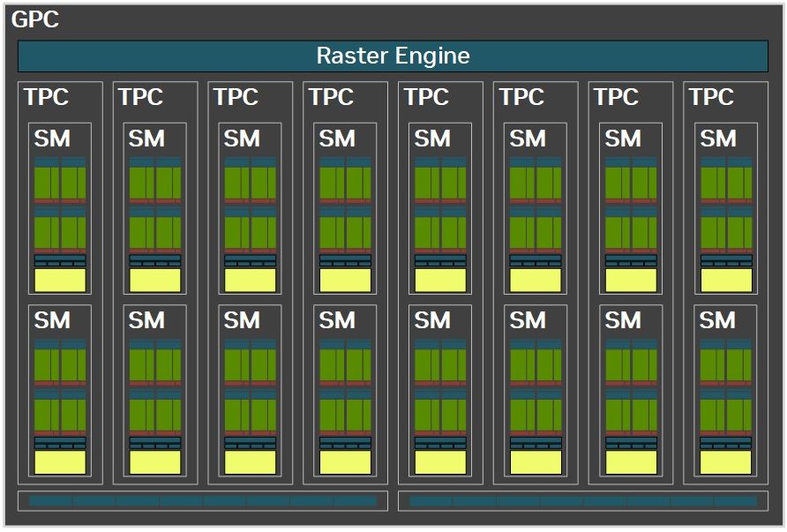Select top SM label in fourth TPC
Screen dimensions: 787x532
(x=337, y=139)
